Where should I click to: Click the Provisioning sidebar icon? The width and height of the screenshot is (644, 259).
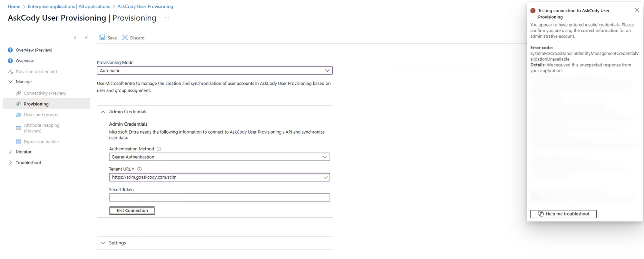pyautogui.click(x=18, y=104)
